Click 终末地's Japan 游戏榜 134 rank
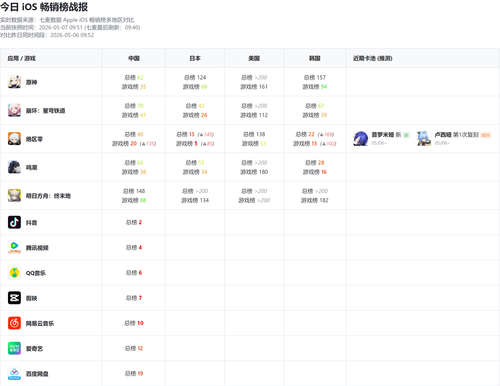Image resolution: width=500 pixels, height=386 pixels. (x=195, y=200)
